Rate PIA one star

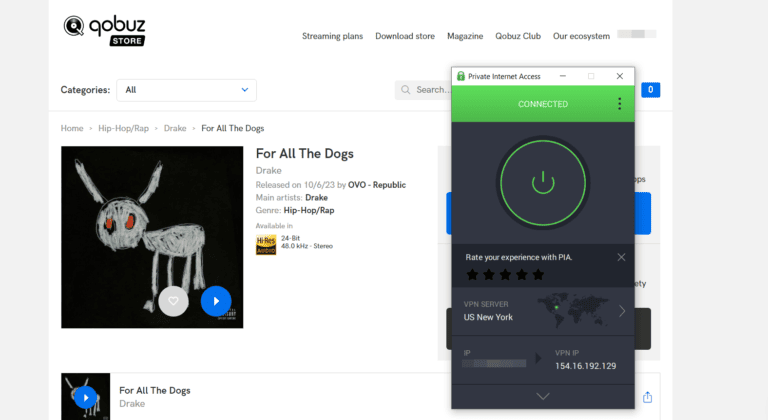pos(472,275)
